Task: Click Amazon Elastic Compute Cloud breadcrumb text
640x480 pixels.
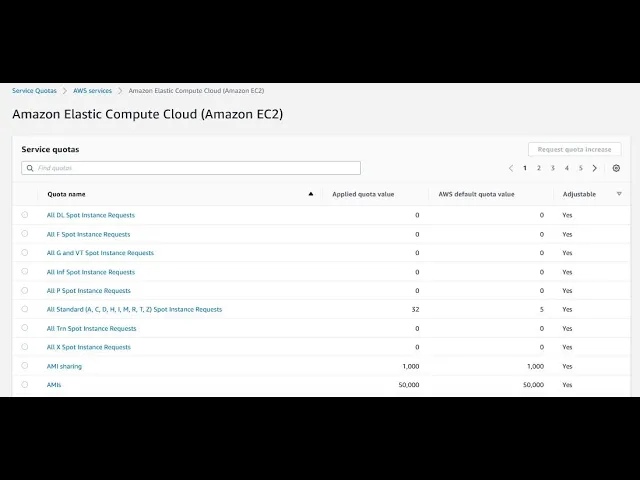Action: tap(196, 91)
